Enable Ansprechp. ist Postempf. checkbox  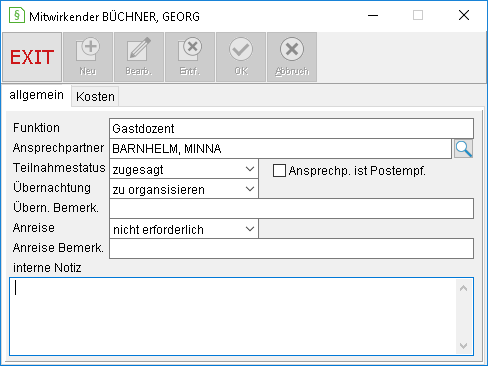coord(279,170)
